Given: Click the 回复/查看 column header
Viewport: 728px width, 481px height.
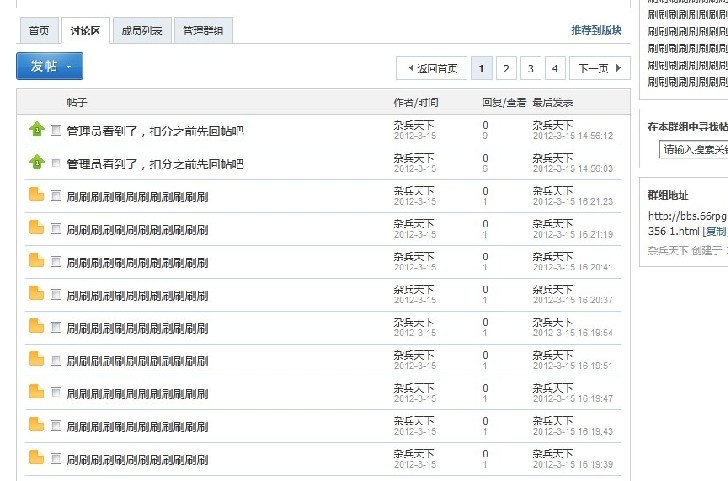Looking at the screenshot, I should [504, 102].
